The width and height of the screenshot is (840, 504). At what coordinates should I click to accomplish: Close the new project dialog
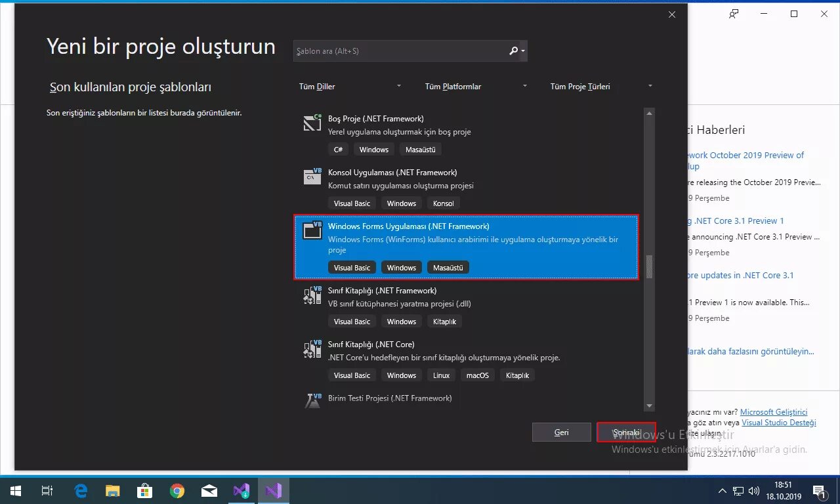click(x=671, y=14)
